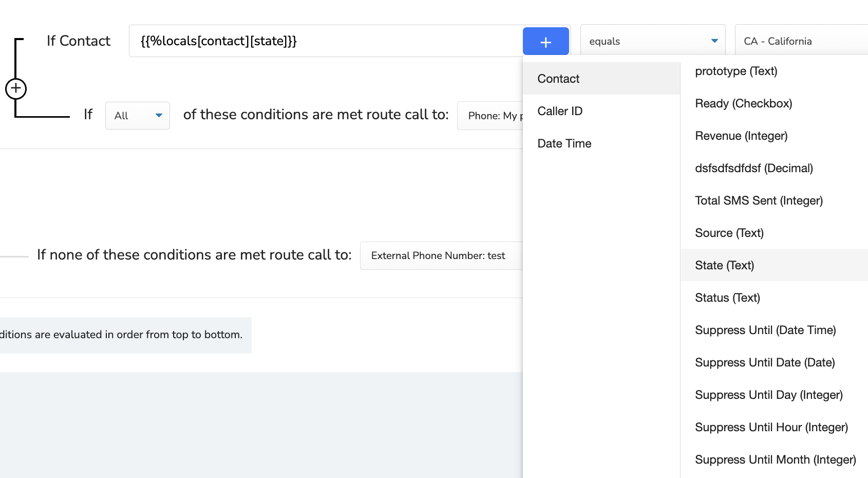The image size is (868, 478).
Task: Choose prototype (Text) field option
Action: [x=774, y=71]
